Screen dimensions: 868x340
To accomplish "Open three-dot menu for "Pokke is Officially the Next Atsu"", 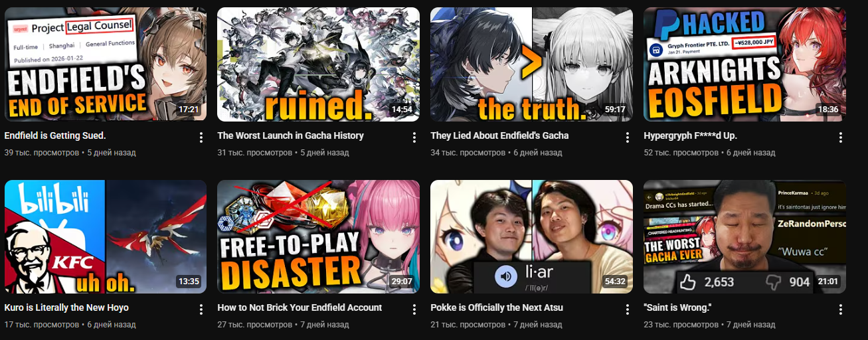I will [x=628, y=309].
